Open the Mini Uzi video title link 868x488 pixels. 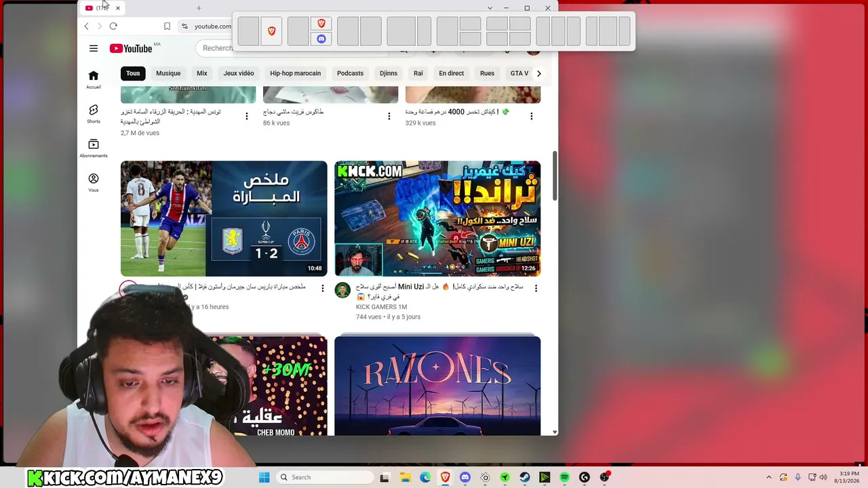click(x=439, y=291)
